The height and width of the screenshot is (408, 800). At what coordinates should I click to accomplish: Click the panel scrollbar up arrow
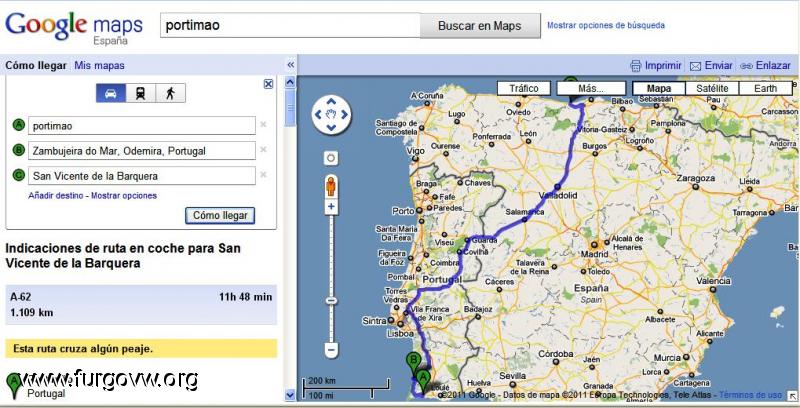[x=290, y=82]
